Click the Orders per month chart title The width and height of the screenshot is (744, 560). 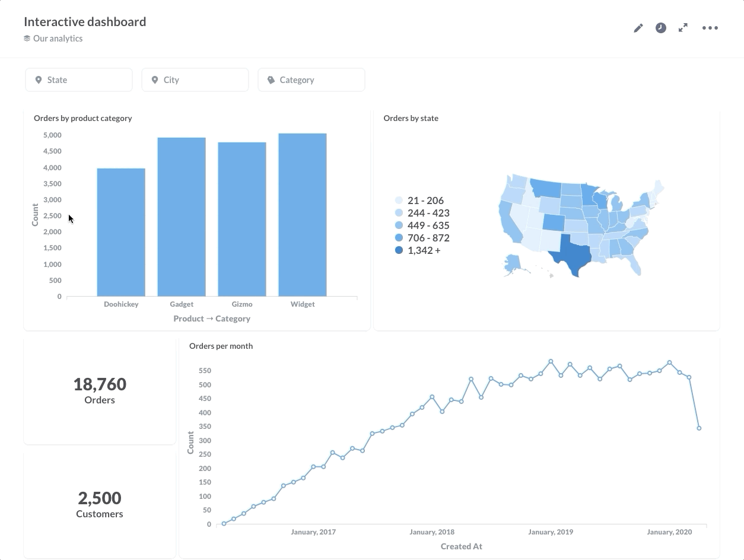coord(221,346)
